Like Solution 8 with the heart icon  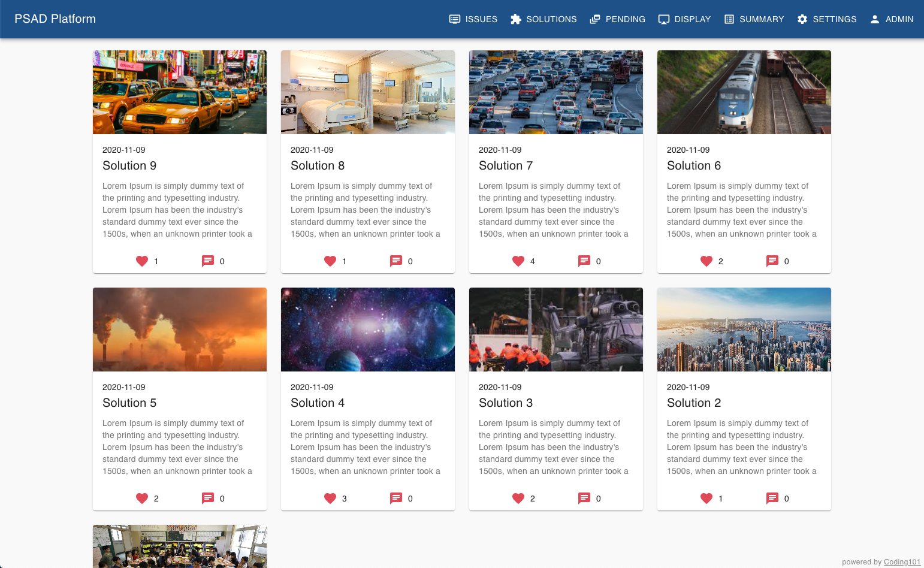tap(330, 261)
